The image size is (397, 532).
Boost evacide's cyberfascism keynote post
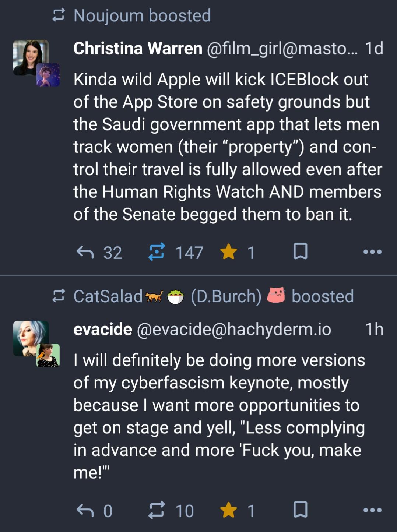click(x=157, y=511)
